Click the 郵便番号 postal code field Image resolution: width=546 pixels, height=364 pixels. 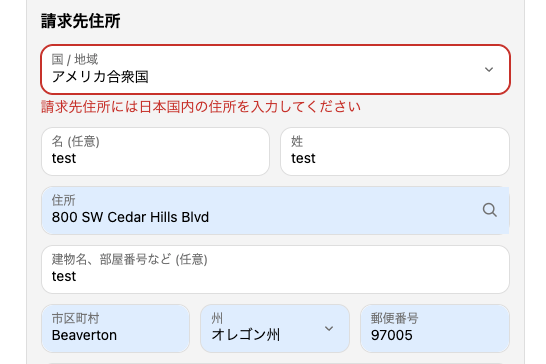click(x=435, y=328)
